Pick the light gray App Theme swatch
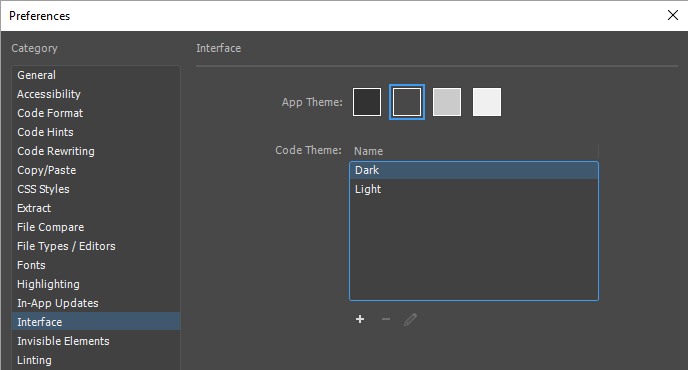688x370 pixels. (x=447, y=102)
